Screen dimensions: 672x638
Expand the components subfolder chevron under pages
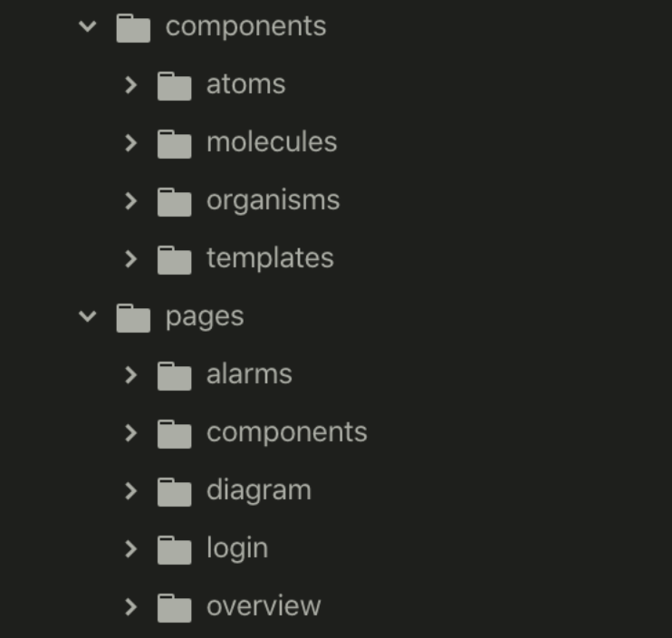(131, 433)
